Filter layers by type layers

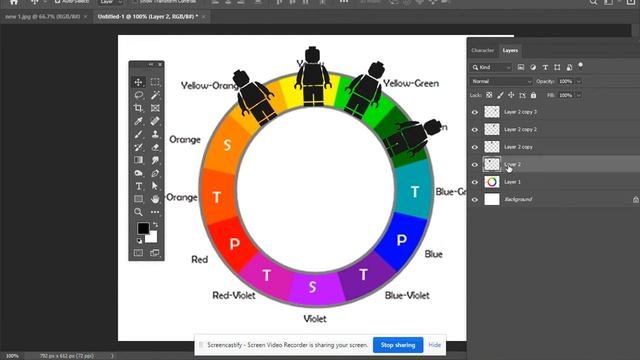click(x=545, y=67)
